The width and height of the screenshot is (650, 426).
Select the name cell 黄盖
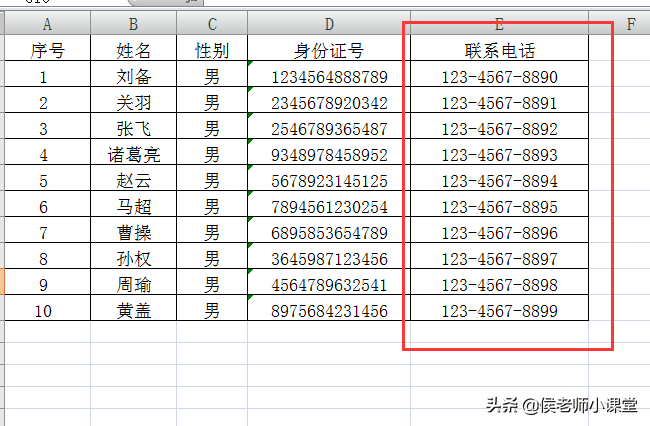(x=133, y=307)
